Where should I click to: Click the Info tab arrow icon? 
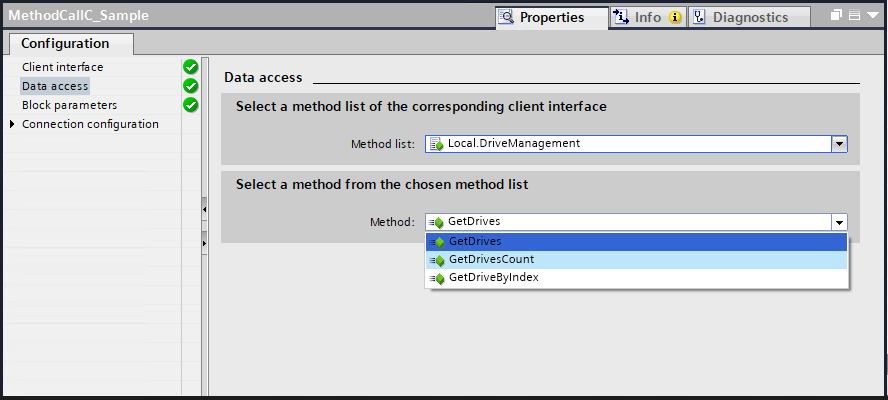click(x=621, y=17)
